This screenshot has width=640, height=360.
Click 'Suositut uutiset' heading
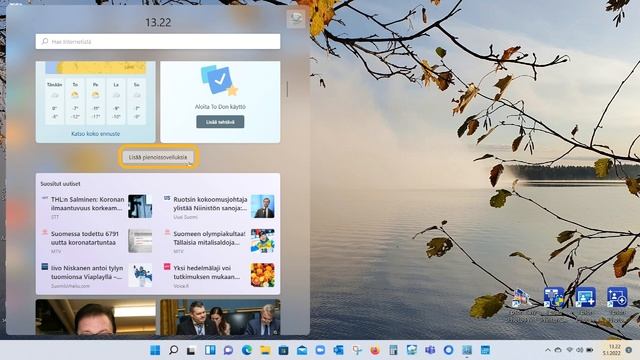coord(60,184)
